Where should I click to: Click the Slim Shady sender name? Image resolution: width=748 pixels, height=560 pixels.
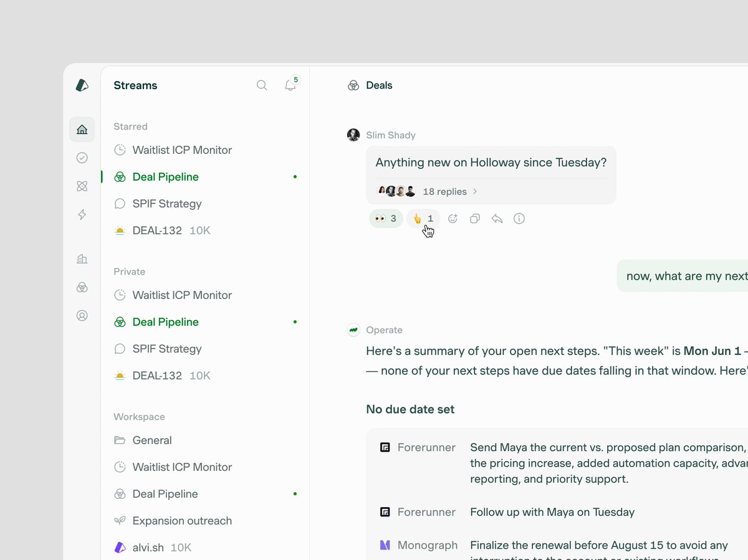pos(391,135)
